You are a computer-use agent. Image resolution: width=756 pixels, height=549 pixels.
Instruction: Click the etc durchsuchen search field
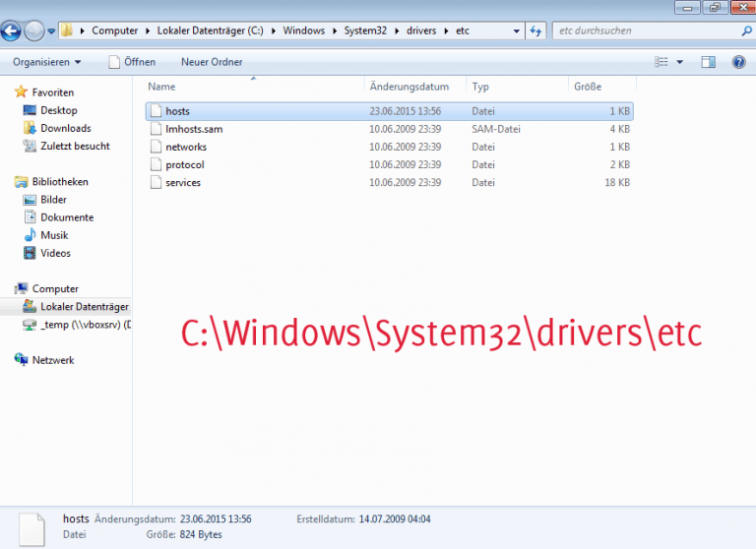[x=646, y=30]
